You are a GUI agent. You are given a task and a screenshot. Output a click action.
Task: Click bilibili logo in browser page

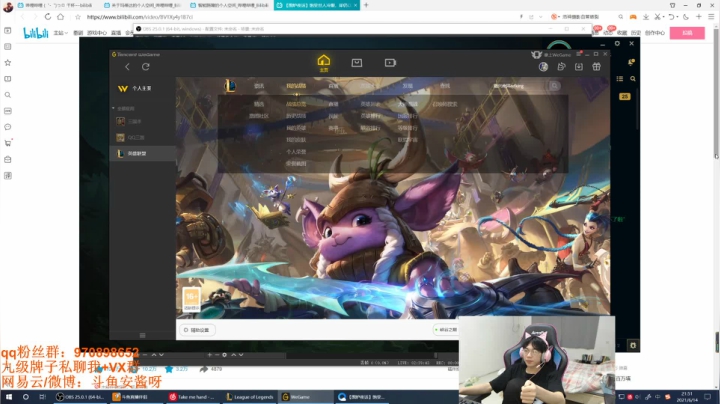[x=36, y=33]
